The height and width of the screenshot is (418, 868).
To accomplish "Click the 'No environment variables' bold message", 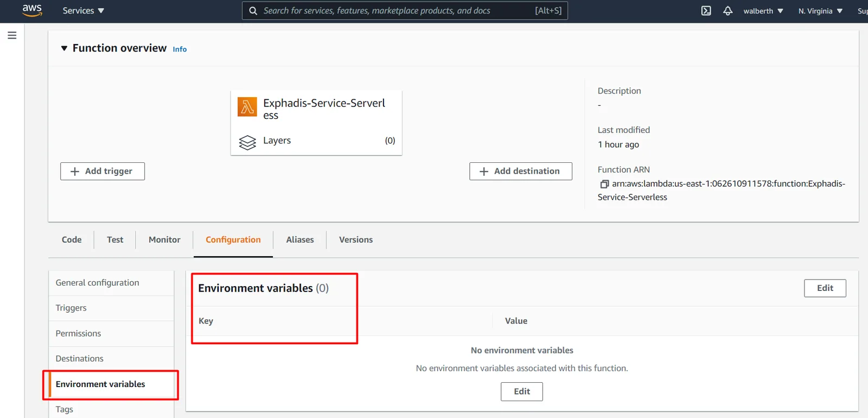I will (522, 350).
